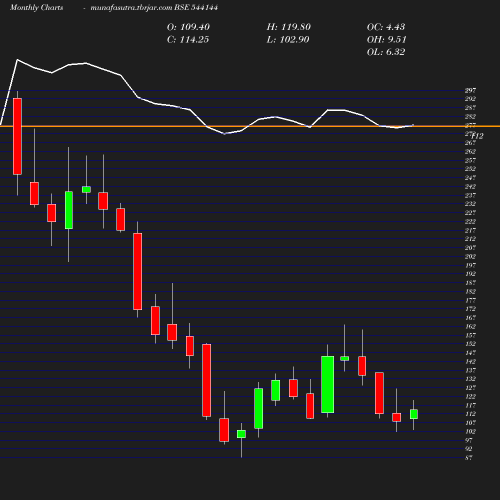This screenshot has height=500, width=500.
Task: Click price axis label 227
Action: coord(470,213)
